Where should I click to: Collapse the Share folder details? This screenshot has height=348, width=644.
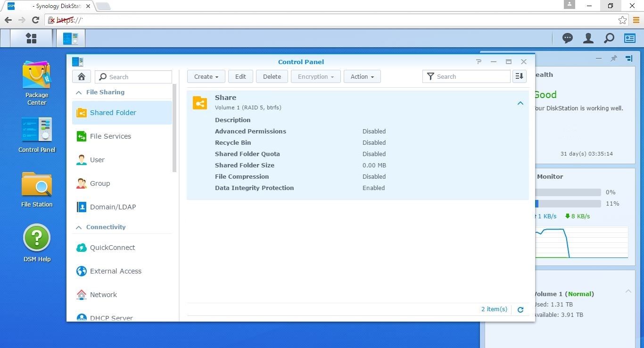point(520,103)
